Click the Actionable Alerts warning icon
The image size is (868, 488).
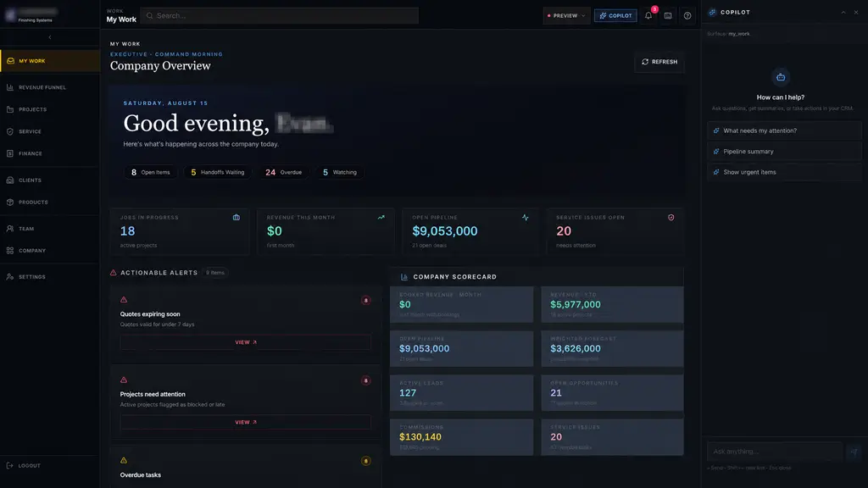click(x=114, y=273)
